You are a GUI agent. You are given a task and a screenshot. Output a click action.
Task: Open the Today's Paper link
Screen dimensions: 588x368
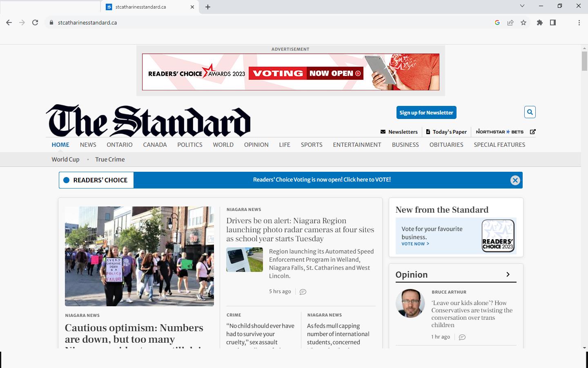tap(446, 132)
